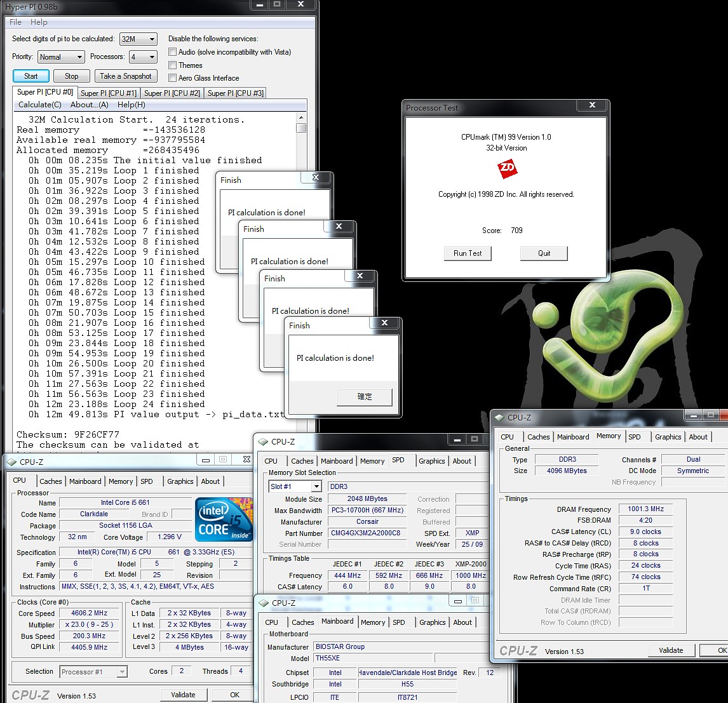The height and width of the screenshot is (703, 728).
Task: Click the Core Voltage value 1.296 V
Action: pyautogui.click(x=169, y=537)
